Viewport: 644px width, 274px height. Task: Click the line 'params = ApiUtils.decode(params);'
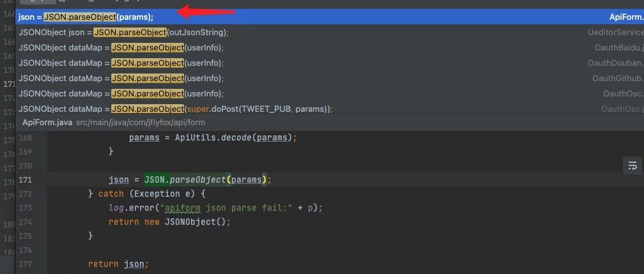point(213,137)
